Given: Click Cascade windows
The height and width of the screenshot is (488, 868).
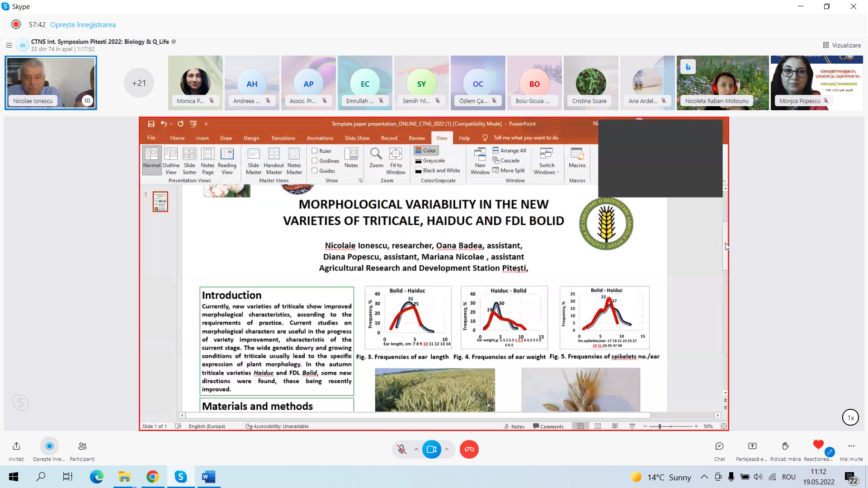Looking at the screenshot, I should [506, 160].
